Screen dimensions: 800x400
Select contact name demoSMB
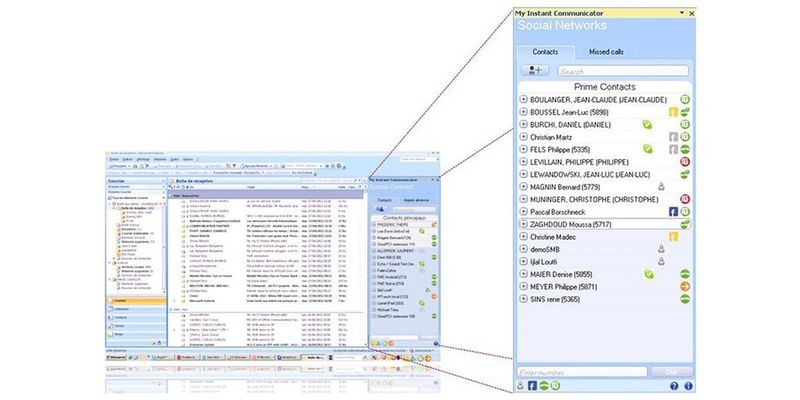[x=545, y=249]
